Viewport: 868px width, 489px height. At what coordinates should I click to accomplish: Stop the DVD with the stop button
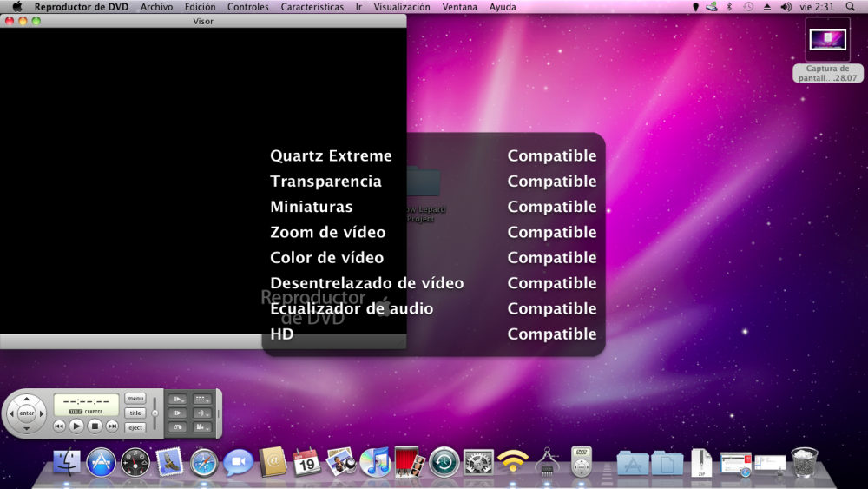click(x=95, y=426)
